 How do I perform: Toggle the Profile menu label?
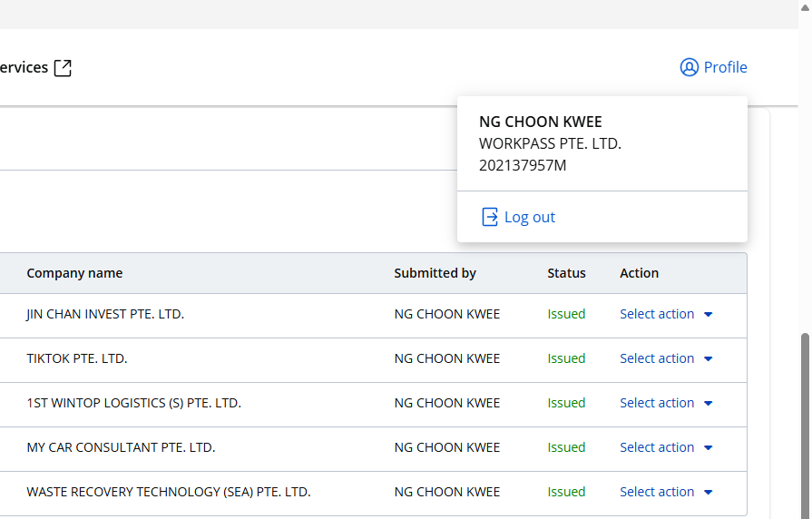pyautogui.click(x=725, y=68)
